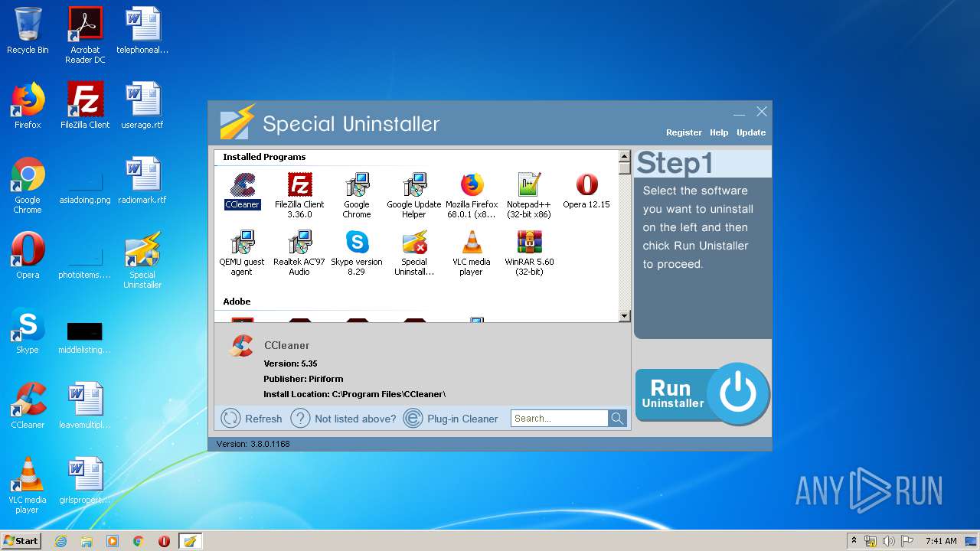Click the Installed Programs group header
Screen dimensions: 980x551
click(264, 157)
